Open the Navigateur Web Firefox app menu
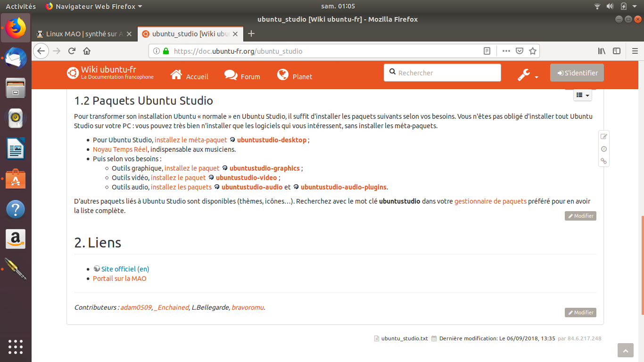The image size is (644, 362). [x=94, y=6]
